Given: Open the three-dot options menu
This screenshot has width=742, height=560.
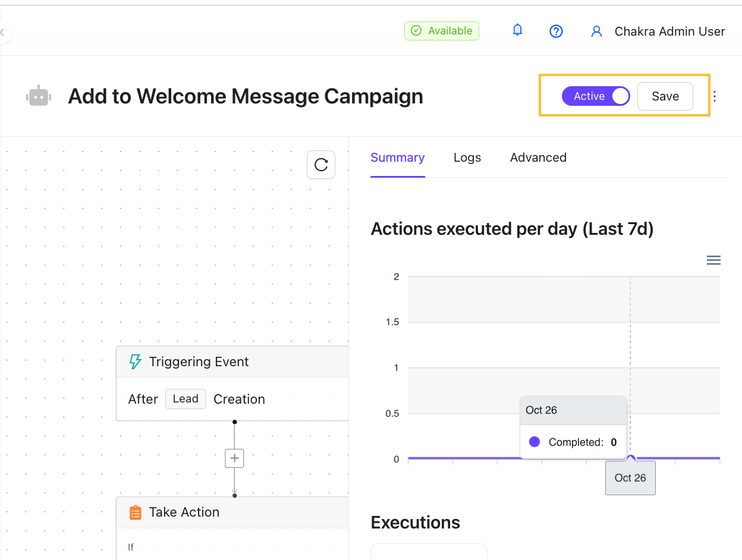Looking at the screenshot, I should (714, 96).
